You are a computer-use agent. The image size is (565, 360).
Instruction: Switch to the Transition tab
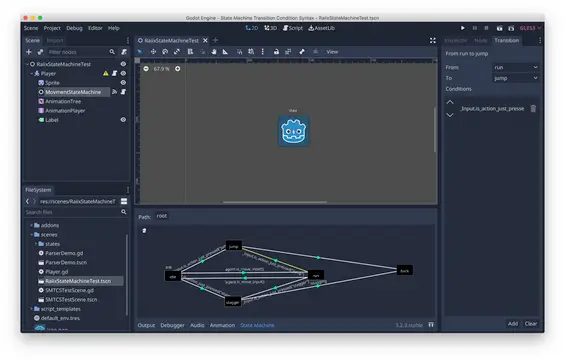pyautogui.click(x=507, y=40)
